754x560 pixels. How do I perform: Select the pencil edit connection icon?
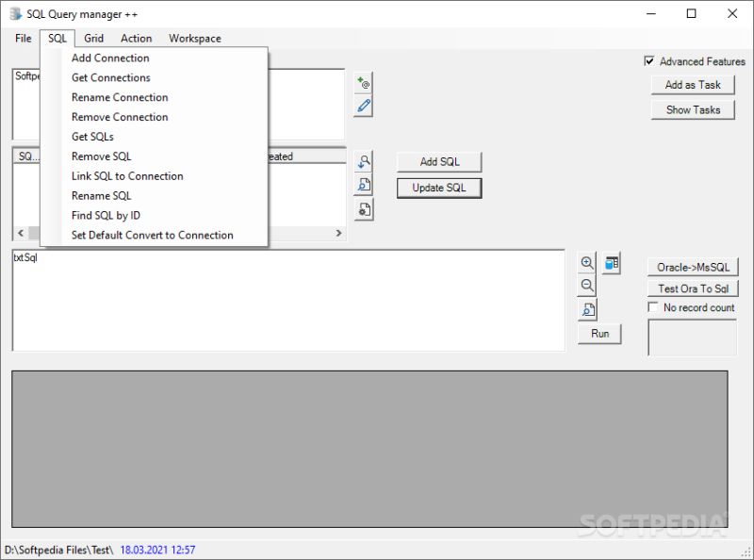coord(363,107)
